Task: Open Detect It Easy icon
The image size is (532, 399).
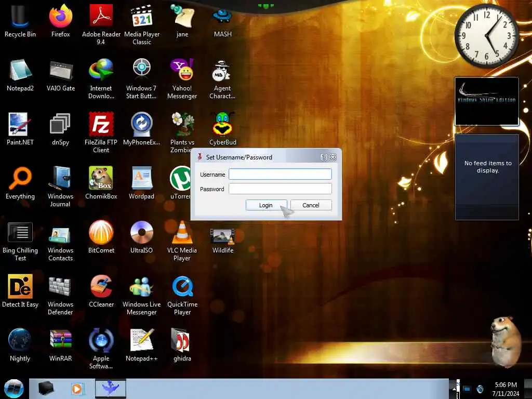Action: point(20,290)
